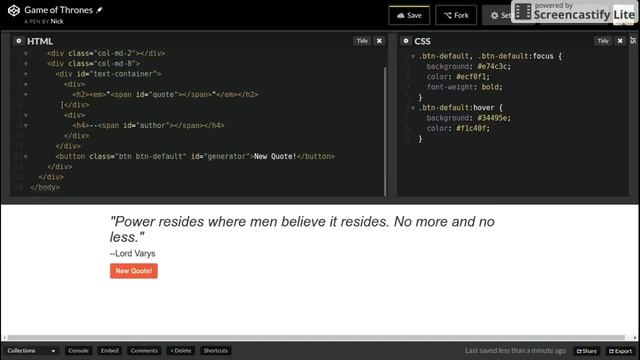Collapse the col-md-2 div line
This screenshot has height=360, width=640.
26,53
